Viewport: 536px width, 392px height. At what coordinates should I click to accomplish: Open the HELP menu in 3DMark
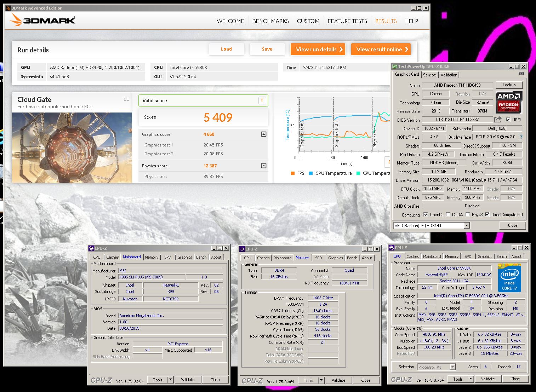coord(411,21)
